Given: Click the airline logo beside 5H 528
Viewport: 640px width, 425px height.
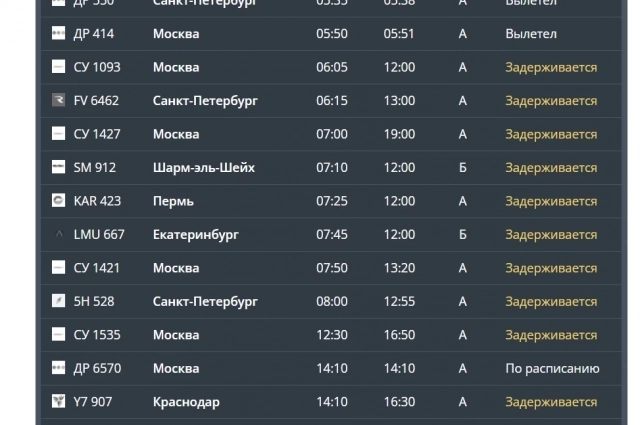Looking at the screenshot, I should coord(57,301).
